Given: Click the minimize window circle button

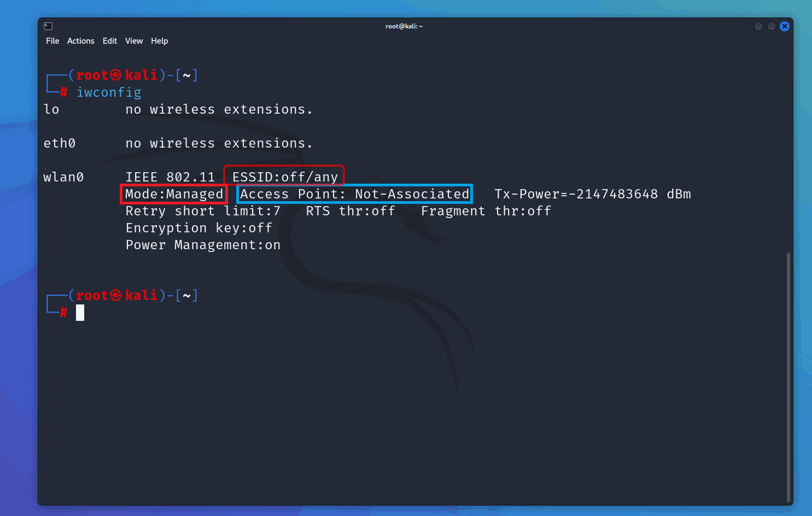Looking at the screenshot, I should click(758, 26).
